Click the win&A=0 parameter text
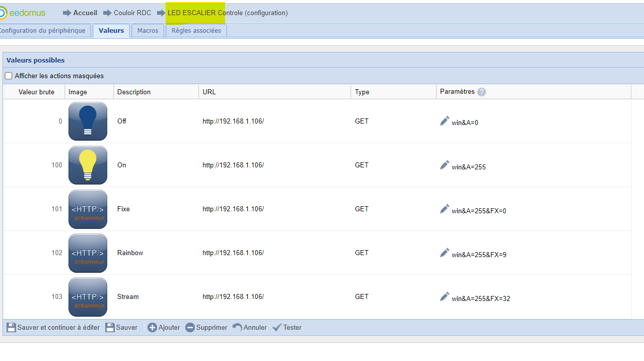Viewport: 644px width, 361px height. [x=465, y=123]
